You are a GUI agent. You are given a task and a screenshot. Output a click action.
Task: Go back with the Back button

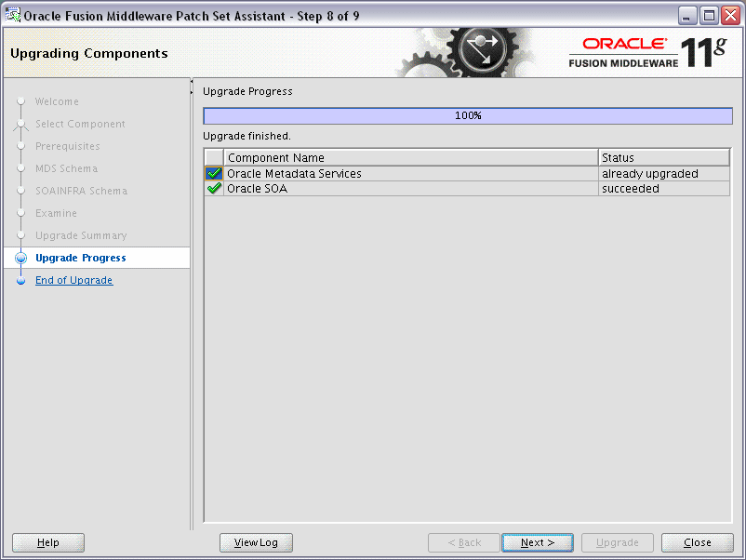pyautogui.click(x=464, y=542)
